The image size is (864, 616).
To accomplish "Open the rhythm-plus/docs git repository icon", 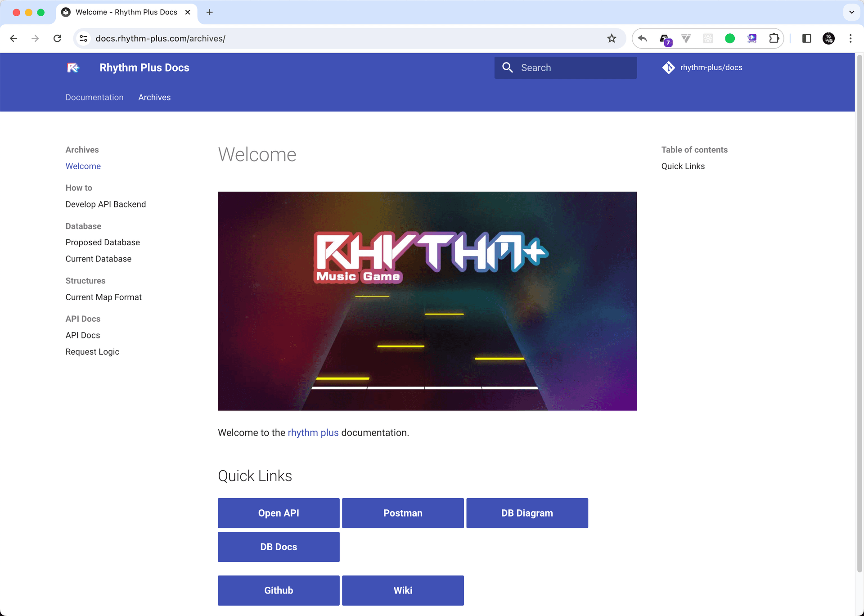I will [668, 67].
